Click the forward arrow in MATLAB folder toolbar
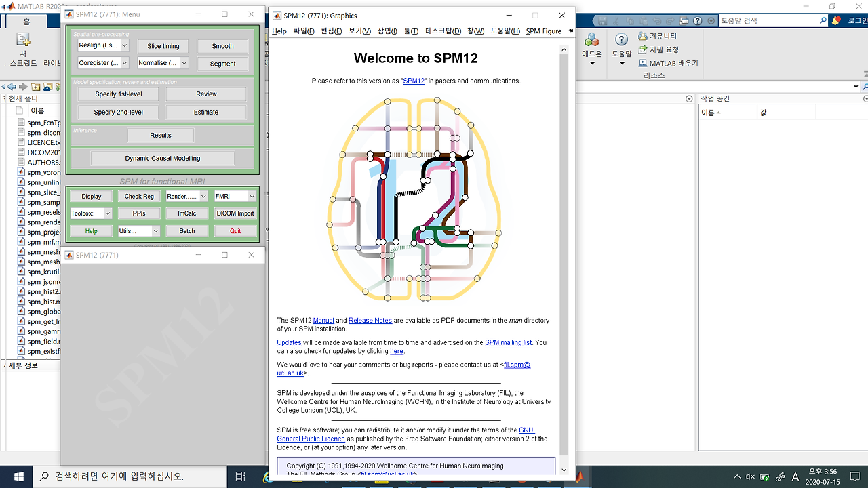868x488 pixels. click(24, 87)
